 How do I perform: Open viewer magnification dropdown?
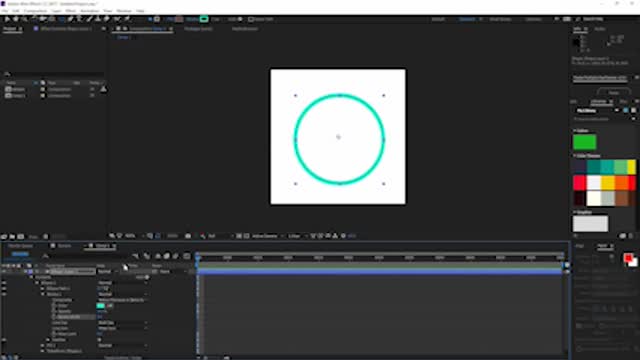[134, 236]
